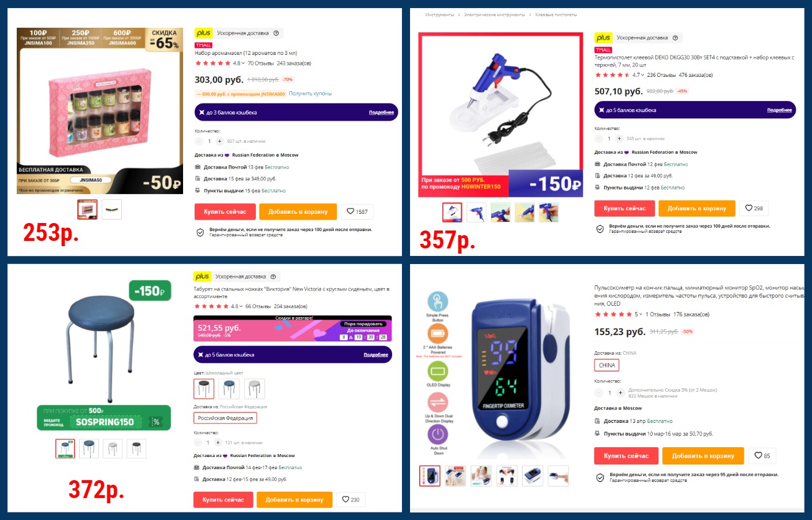Click the heart wishlist icon showing 1587

(x=357, y=211)
